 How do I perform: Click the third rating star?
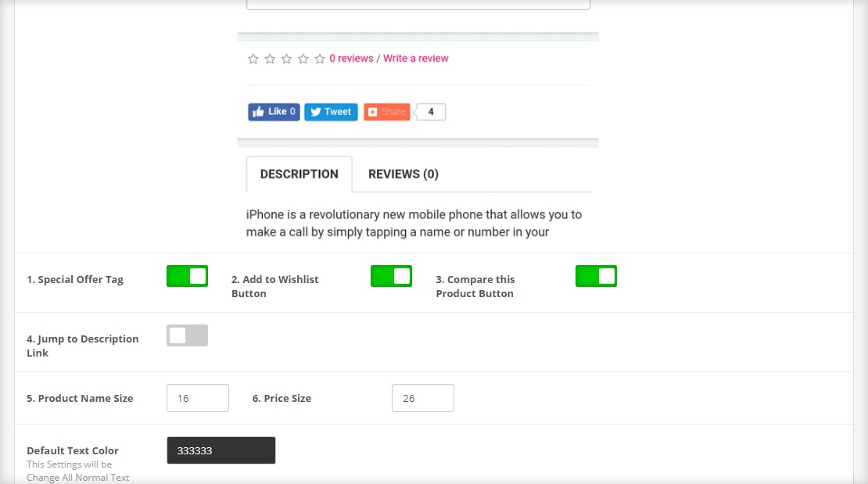(x=286, y=59)
